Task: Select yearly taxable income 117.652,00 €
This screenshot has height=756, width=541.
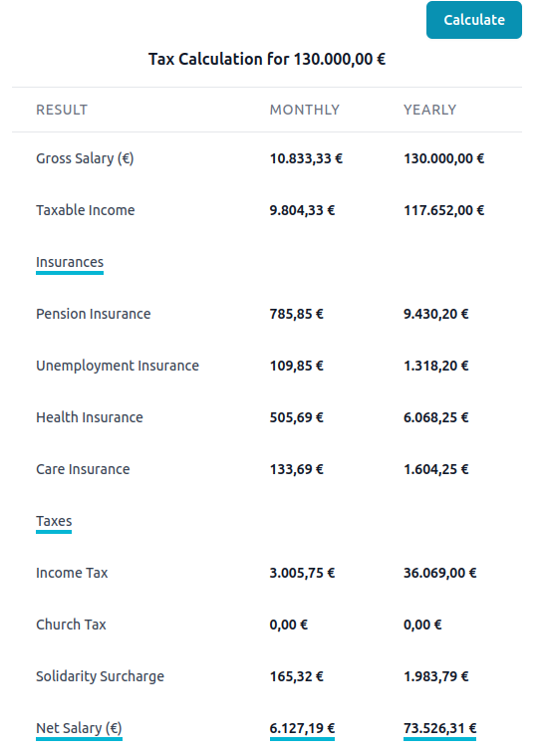Action: coord(443,210)
